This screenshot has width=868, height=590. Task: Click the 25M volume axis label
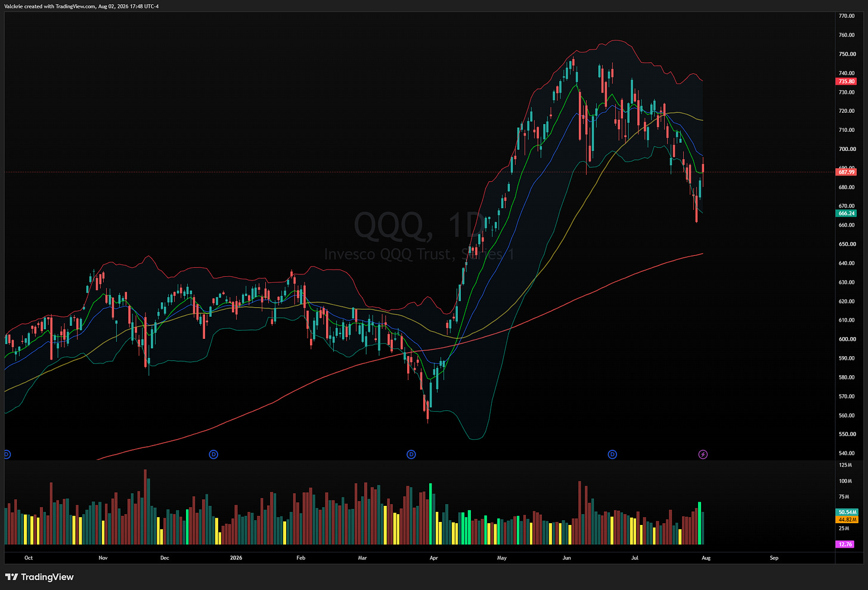844,529
